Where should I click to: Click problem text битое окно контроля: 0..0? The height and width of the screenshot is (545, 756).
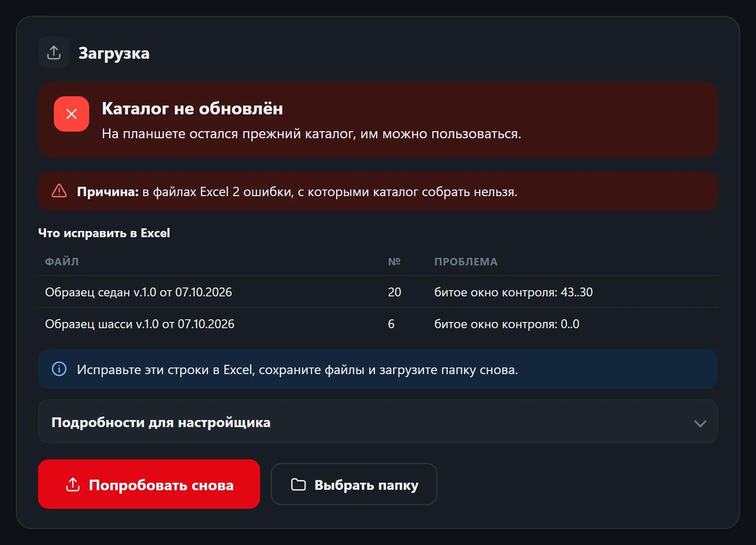point(507,324)
